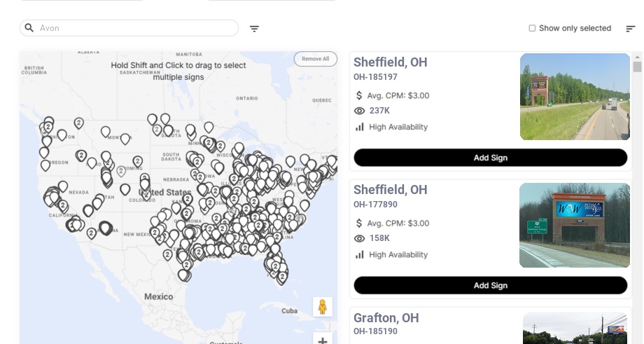Add Sign for Sheffield OH-177890
Image resolution: width=644 pixels, height=344 pixels.
(x=490, y=285)
